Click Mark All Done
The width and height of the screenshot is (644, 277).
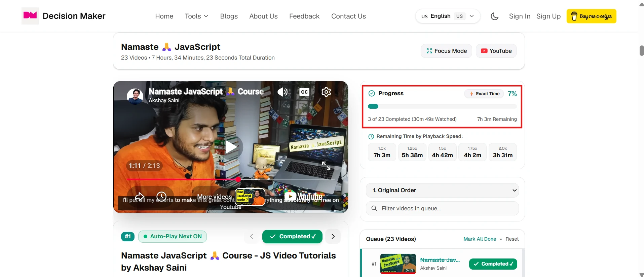tap(480, 239)
